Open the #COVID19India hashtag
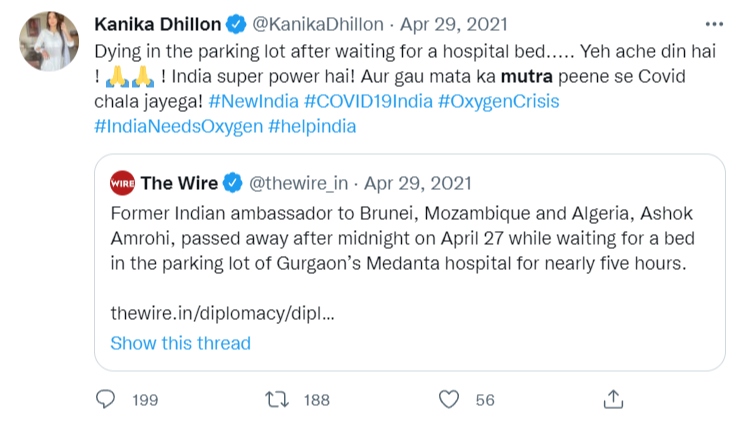 click(x=367, y=101)
